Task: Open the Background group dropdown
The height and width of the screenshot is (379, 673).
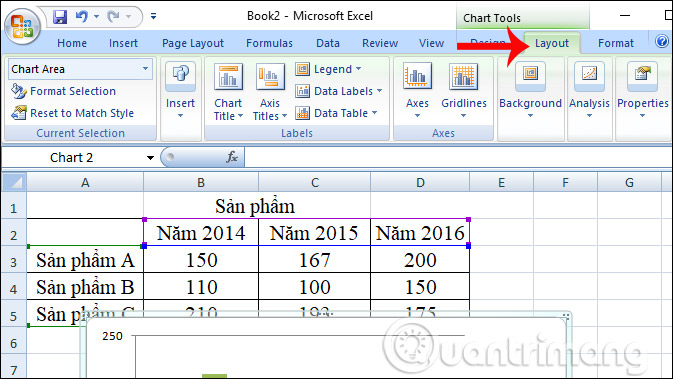Action: tap(531, 91)
